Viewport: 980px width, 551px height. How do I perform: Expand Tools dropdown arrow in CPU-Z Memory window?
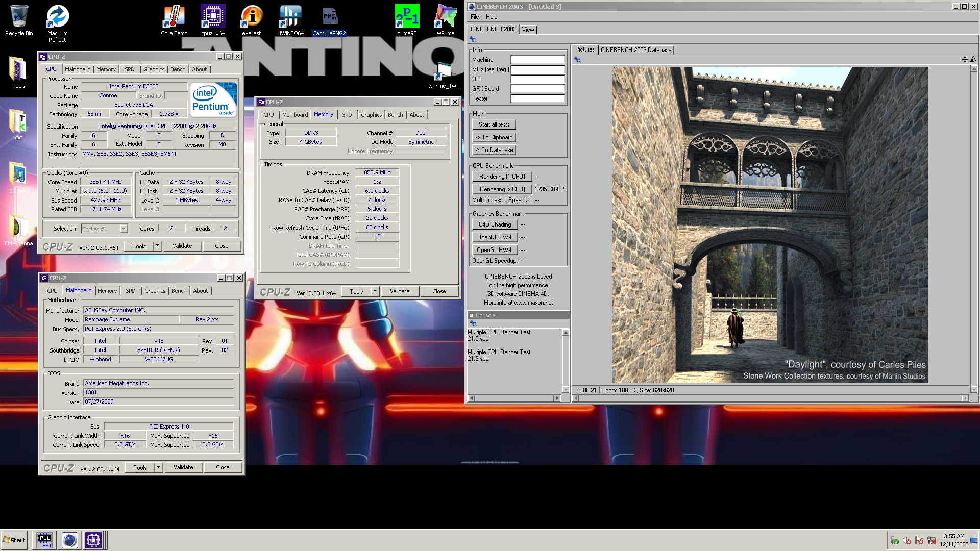pos(375,291)
